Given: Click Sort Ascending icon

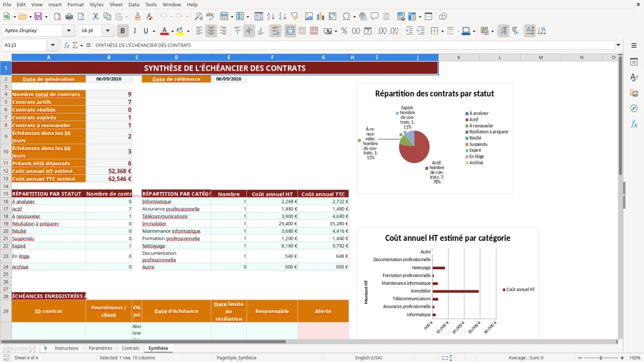Looking at the screenshot, I should coord(270,17).
